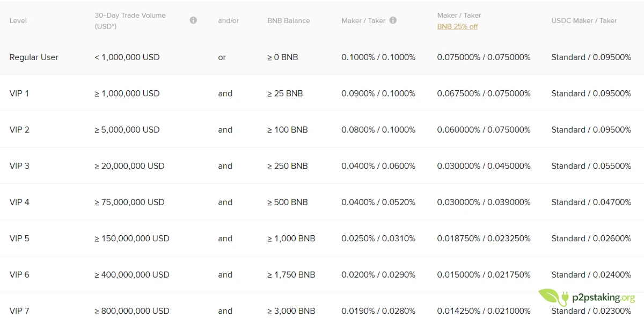Click the VIP 5 level label

19,238
